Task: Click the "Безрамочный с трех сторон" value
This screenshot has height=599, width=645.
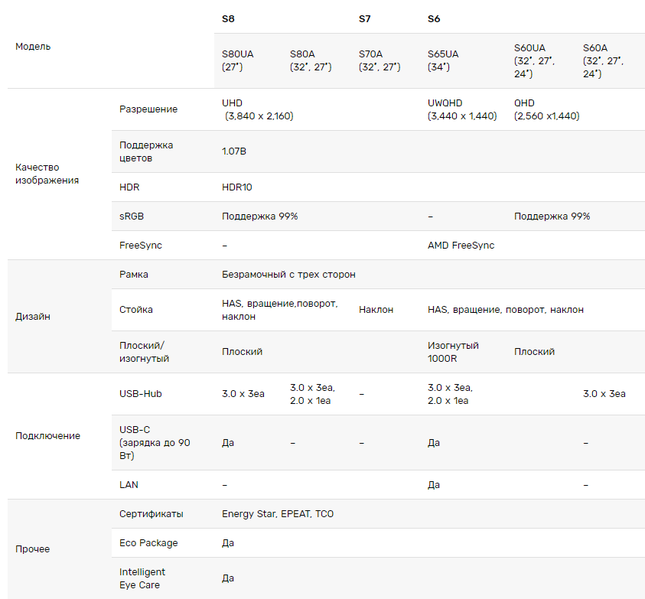Action: pyautogui.click(x=288, y=274)
